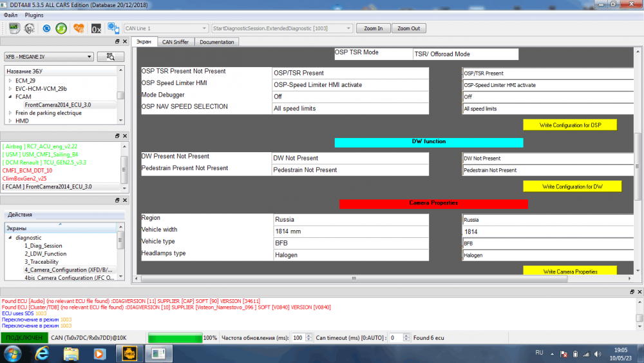The width and height of the screenshot is (644, 363).
Task: Click the network signal tray icon
Action: 586,354
